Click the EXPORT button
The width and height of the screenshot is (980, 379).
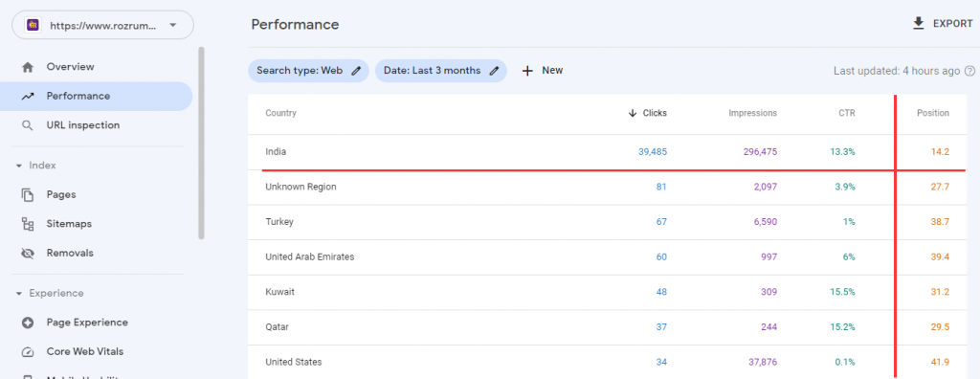point(943,24)
